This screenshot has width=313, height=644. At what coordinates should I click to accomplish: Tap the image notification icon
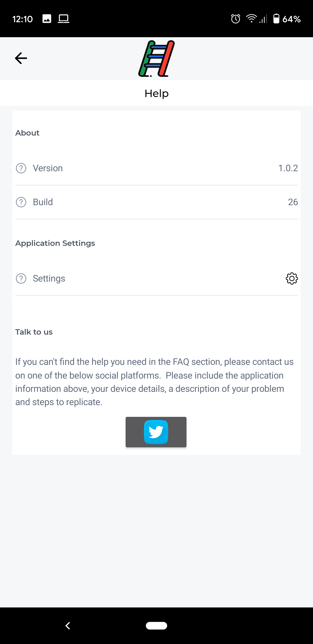pyautogui.click(x=47, y=19)
